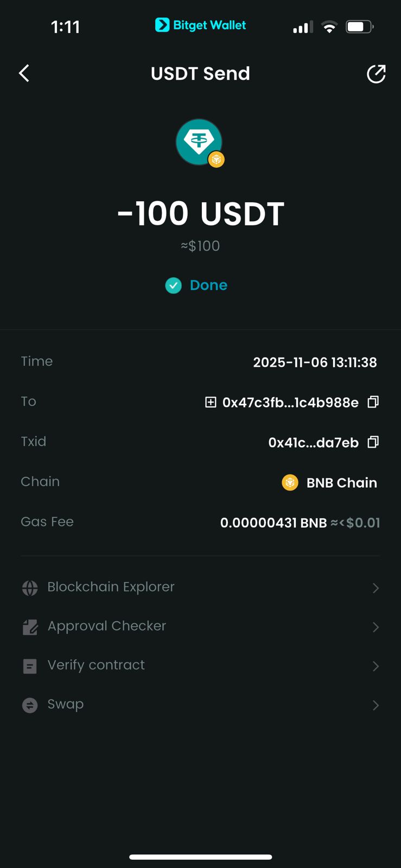This screenshot has height=868, width=401.
Task: Add recipient address to contacts
Action: pos(211,402)
